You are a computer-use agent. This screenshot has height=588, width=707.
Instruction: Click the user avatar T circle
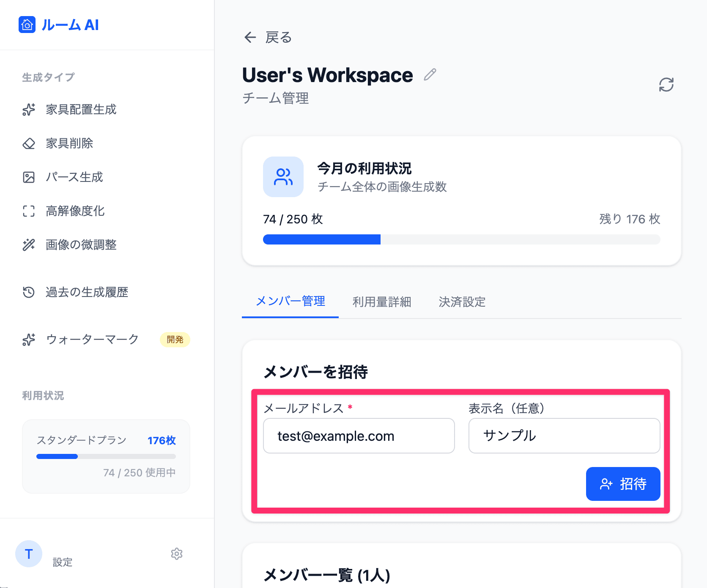[x=29, y=554]
